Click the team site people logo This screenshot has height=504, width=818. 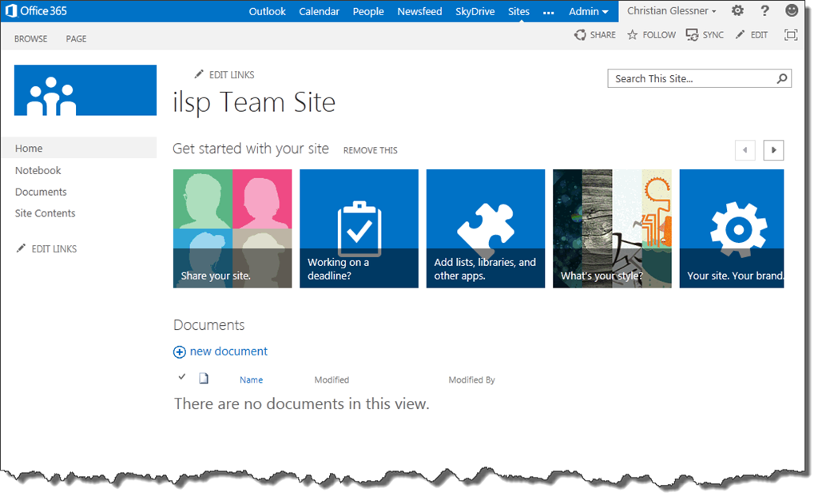coord(85,90)
